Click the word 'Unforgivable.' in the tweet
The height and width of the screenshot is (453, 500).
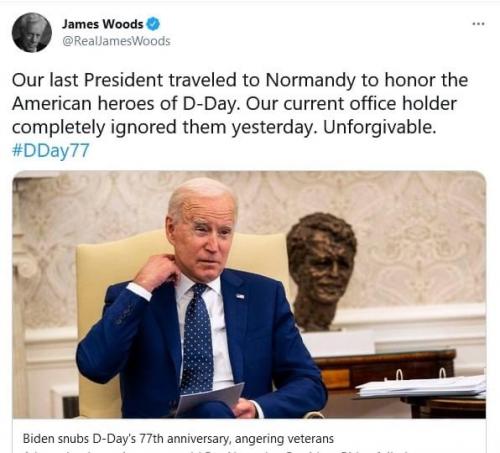pos(380,127)
